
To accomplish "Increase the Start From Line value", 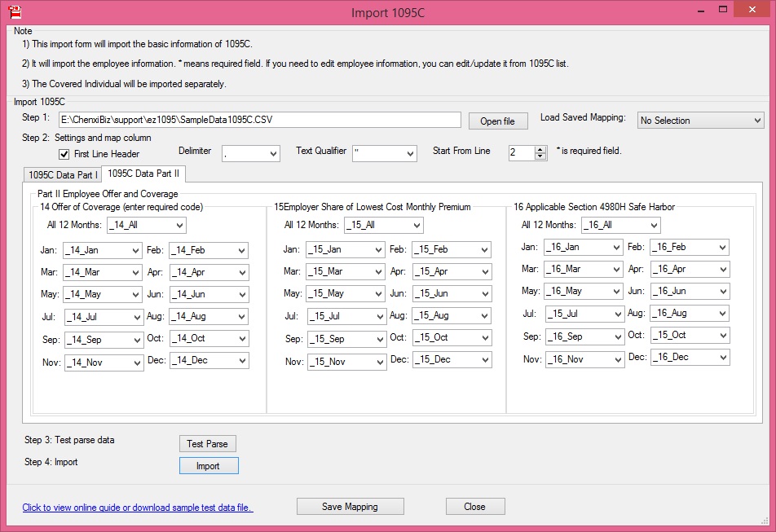I will click(540, 149).
